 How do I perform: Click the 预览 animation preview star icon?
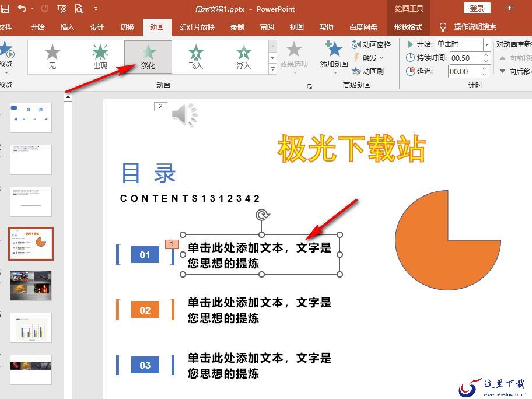[x=6, y=49]
